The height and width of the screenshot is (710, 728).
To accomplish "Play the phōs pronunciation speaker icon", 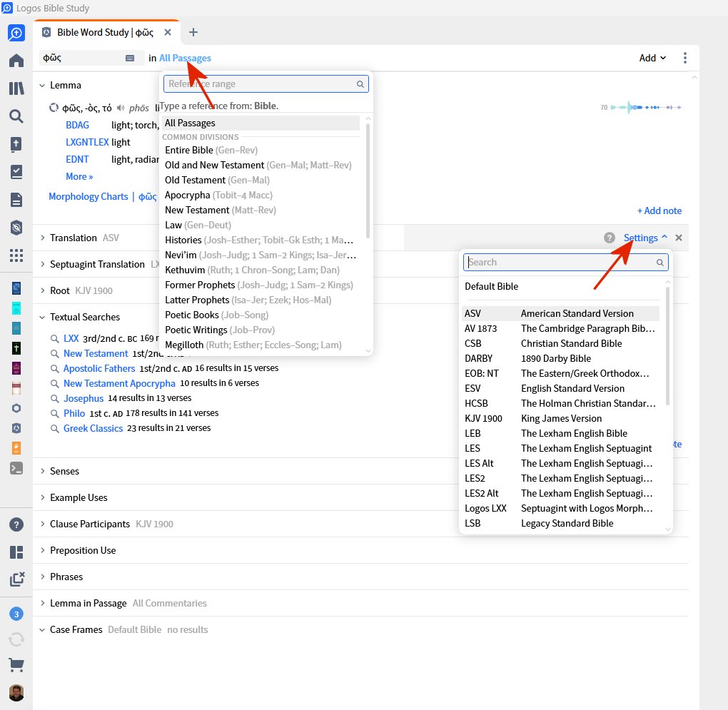I will click(x=121, y=108).
